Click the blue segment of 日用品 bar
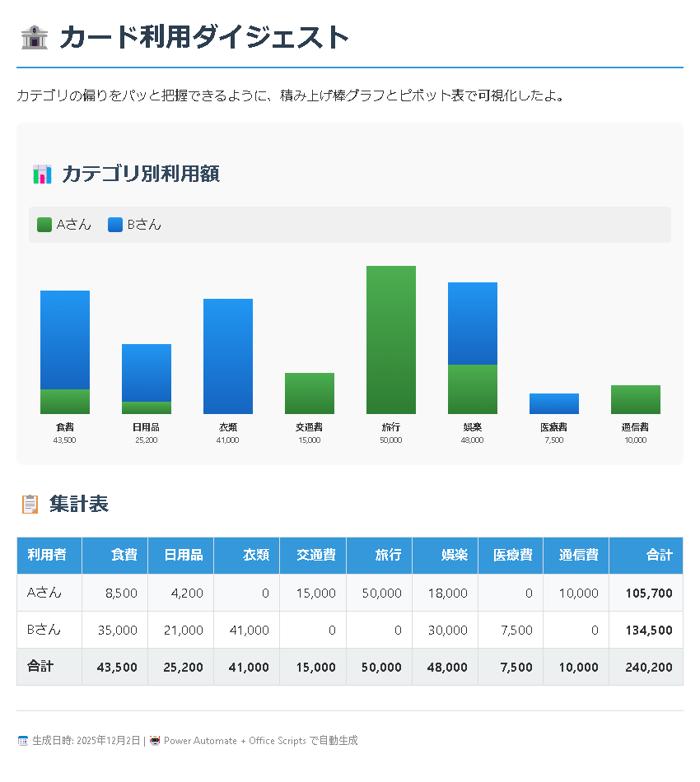This screenshot has width=700, height=782. pyautogui.click(x=147, y=373)
